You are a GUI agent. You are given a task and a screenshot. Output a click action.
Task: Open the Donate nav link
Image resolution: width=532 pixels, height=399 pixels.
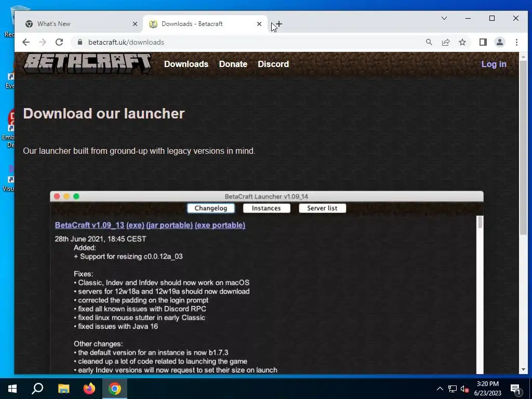(x=233, y=64)
